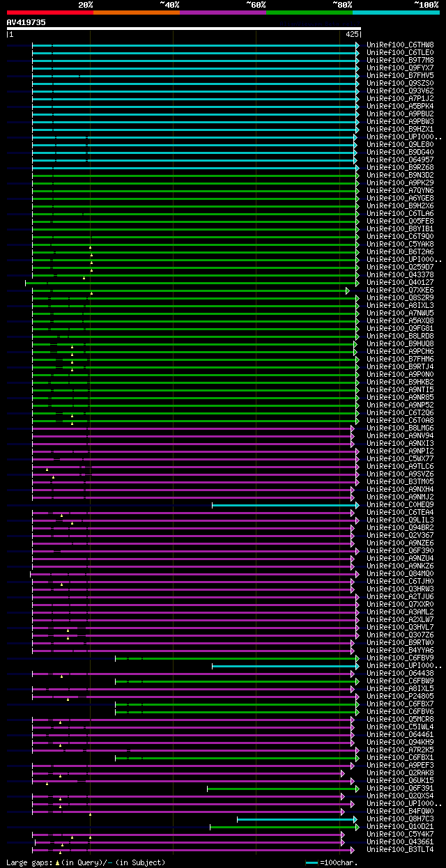This screenshot has width=446, height=868.
Task: Click the arrowhead ending the Q2RAK8 alignment
Action: pos(342,773)
